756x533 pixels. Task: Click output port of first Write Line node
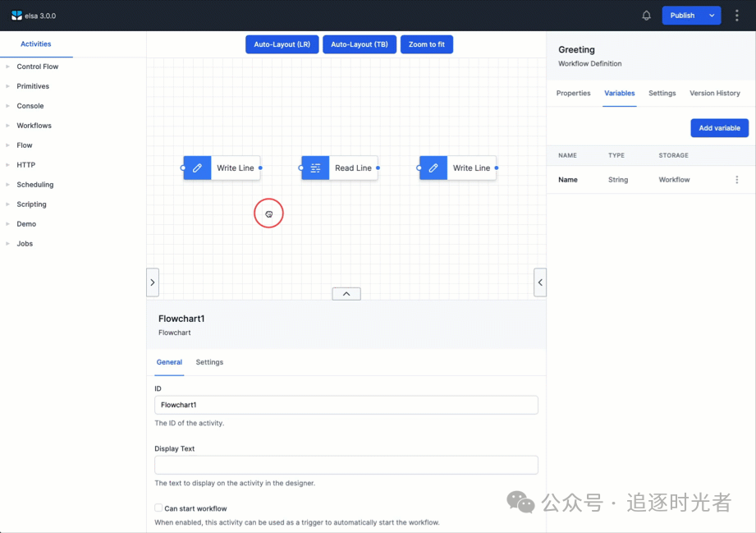tap(260, 168)
